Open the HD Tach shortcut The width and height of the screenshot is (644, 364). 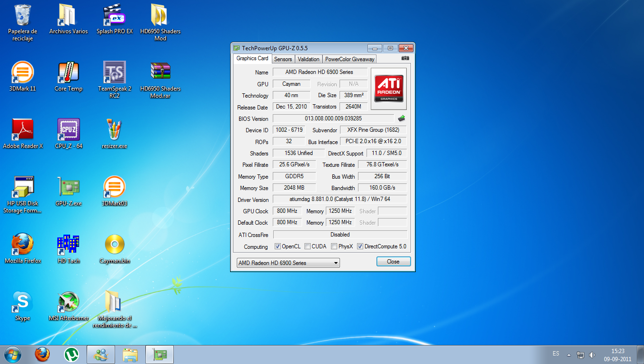68,248
